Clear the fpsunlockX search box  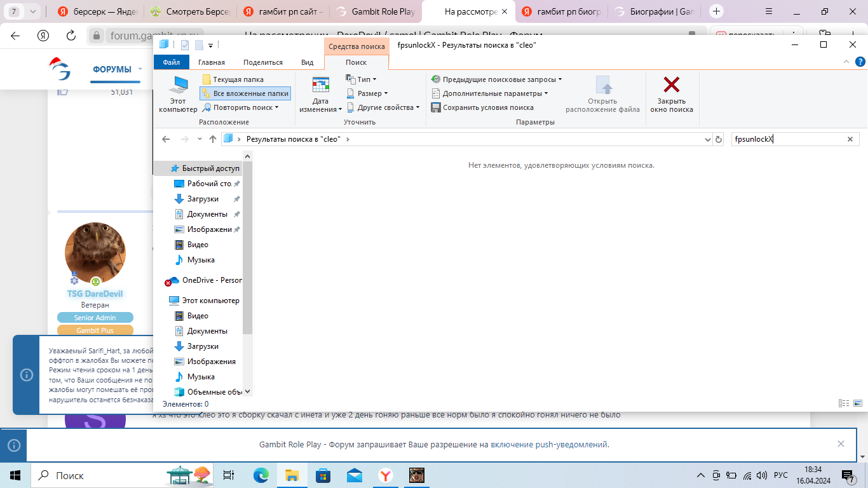(850, 139)
